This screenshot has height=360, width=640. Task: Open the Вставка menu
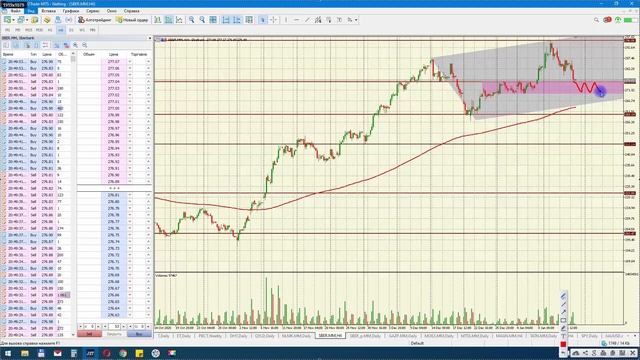click(49, 11)
